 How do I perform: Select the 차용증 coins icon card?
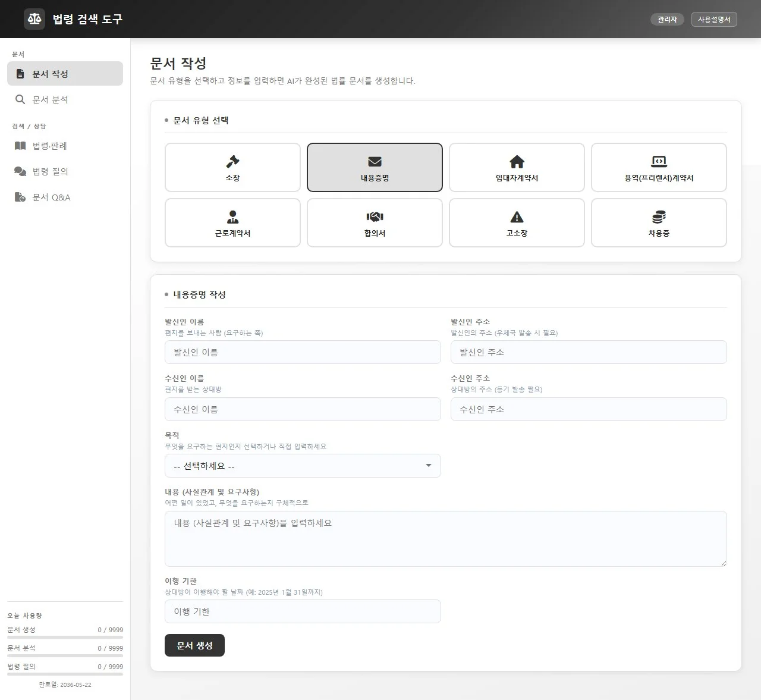click(659, 222)
